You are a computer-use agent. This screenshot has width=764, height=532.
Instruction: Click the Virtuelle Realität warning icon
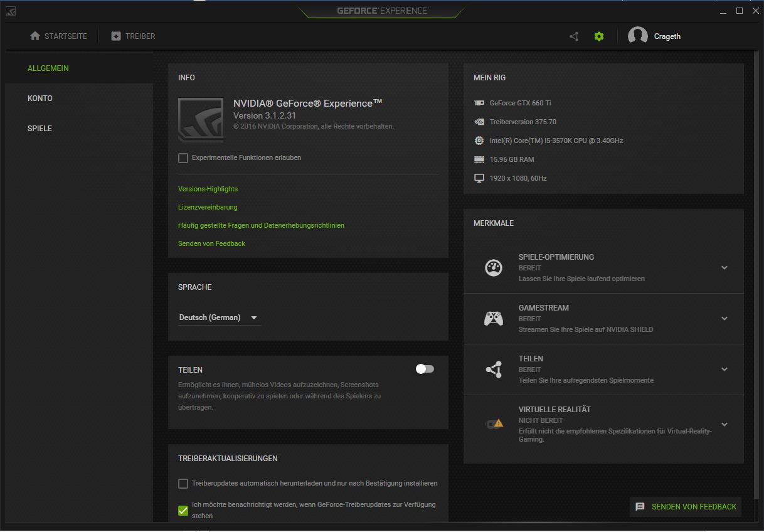[495, 424]
